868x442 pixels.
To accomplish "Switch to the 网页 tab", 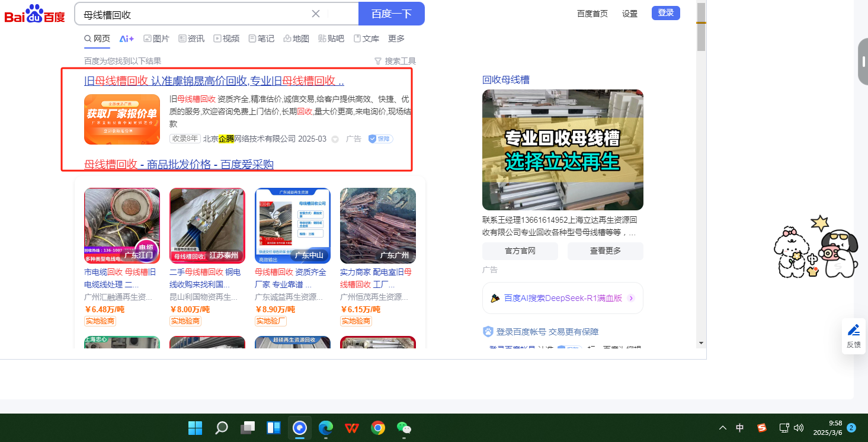I will (97, 39).
